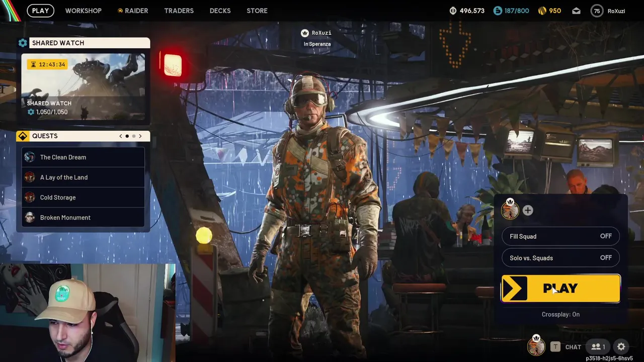
Task: Open the Workshop tab
Action: [x=84, y=11]
